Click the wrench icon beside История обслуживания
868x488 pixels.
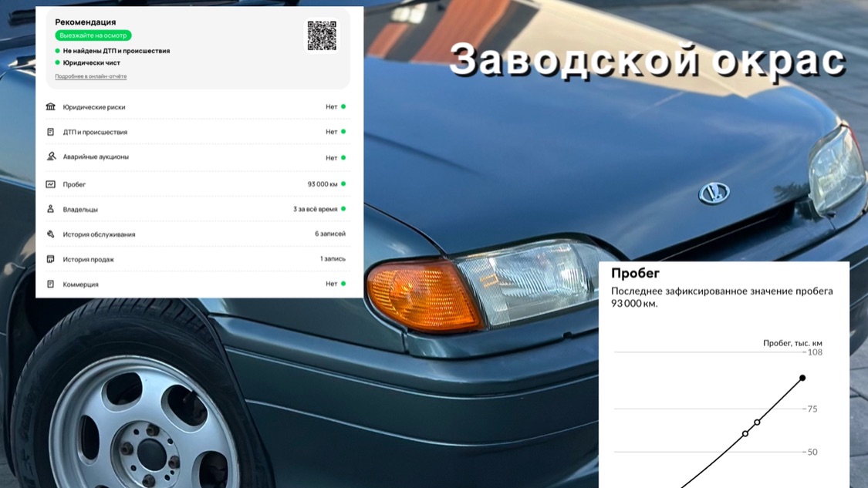coord(50,234)
